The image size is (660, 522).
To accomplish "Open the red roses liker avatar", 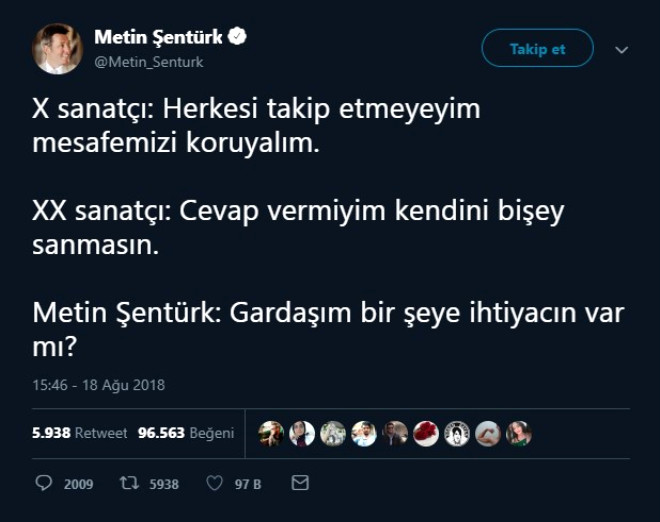I will 426,433.
